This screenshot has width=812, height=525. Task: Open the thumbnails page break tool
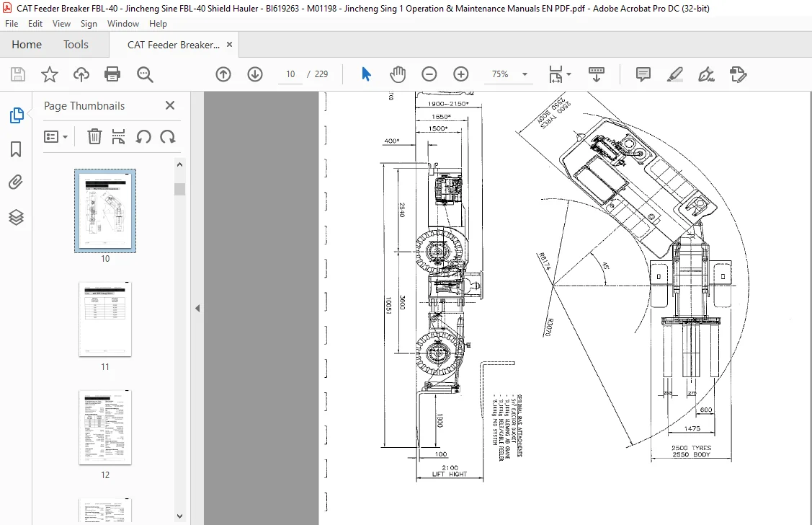[x=119, y=137]
